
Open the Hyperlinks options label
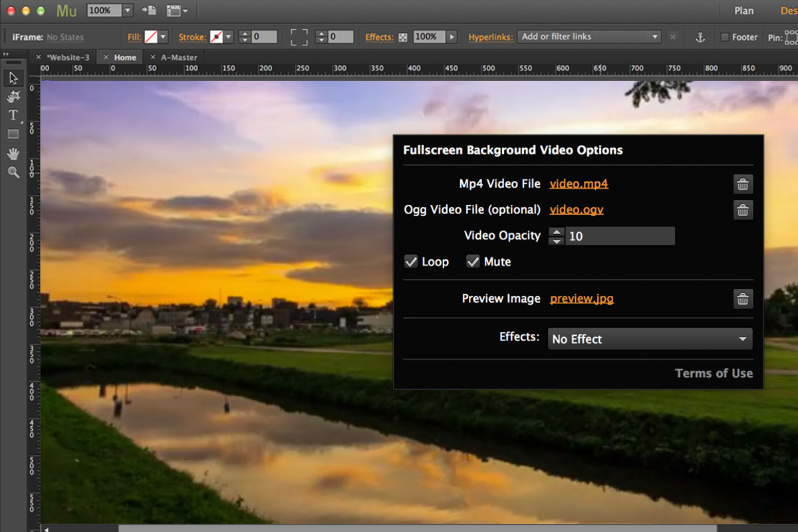pos(491,37)
